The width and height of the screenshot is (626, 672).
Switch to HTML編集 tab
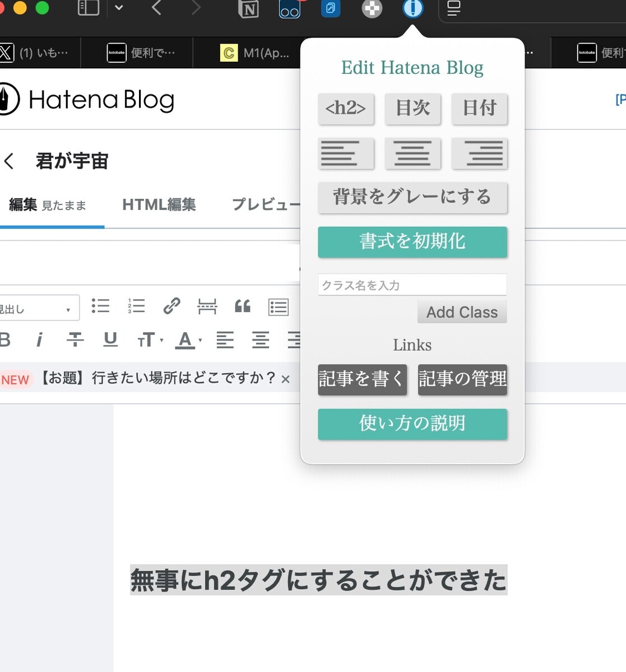pos(159,205)
